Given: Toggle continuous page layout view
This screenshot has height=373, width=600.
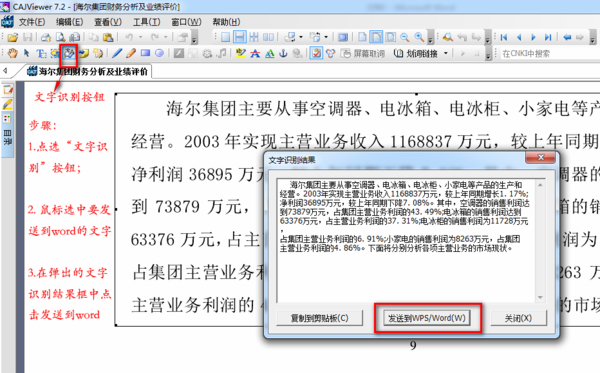Looking at the screenshot, I should (x=240, y=37).
